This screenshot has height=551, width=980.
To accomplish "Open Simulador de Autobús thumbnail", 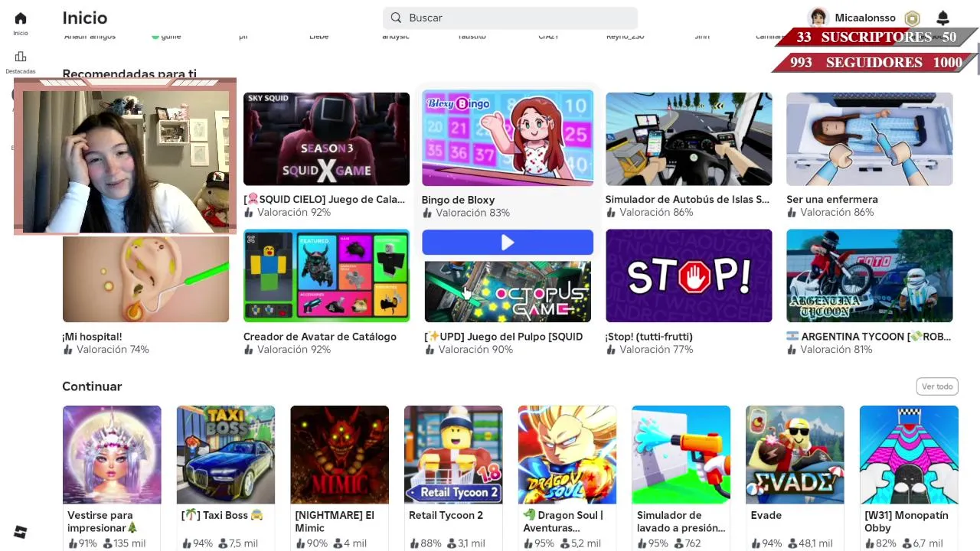I will point(688,139).
